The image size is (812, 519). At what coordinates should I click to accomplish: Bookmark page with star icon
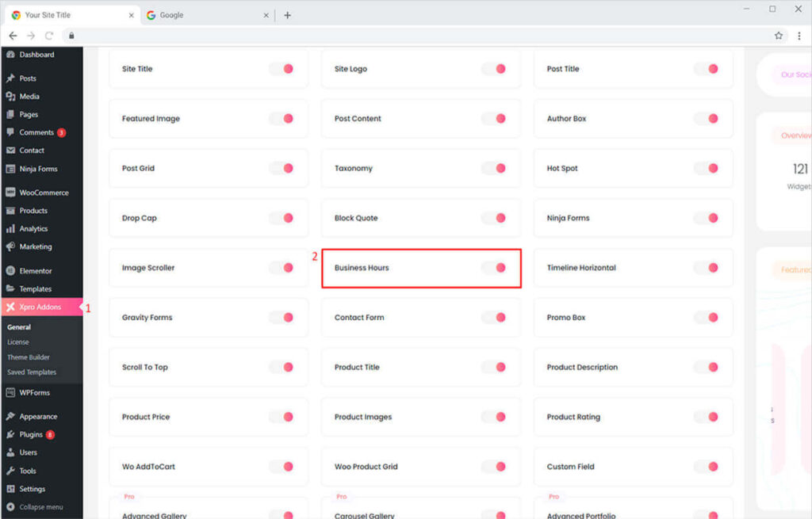pos(779,36)
